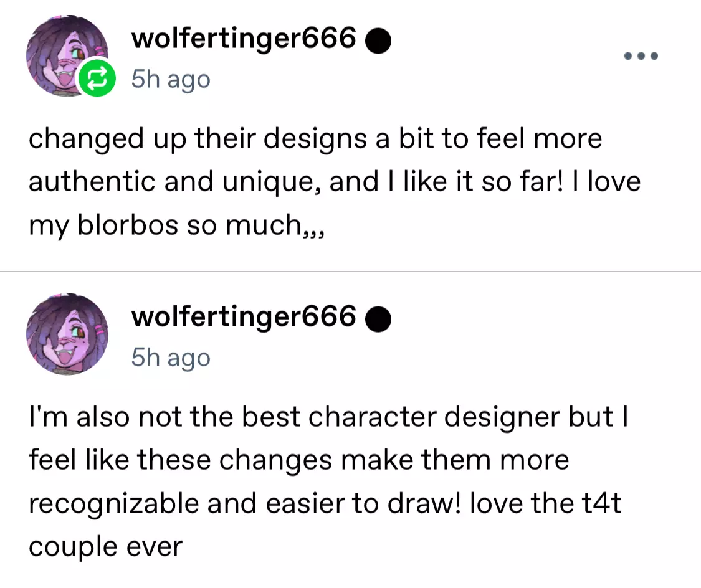Click the green reblog badge on top avatar
Screen dimensions: 701x588
(x=97, y=78)
